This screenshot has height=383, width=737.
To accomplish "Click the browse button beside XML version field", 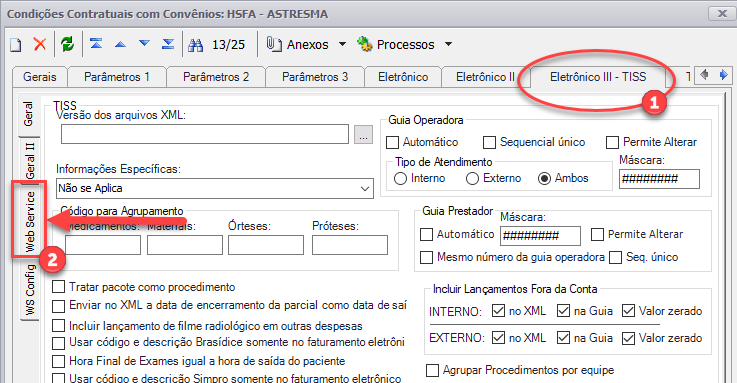I will 363,135.
